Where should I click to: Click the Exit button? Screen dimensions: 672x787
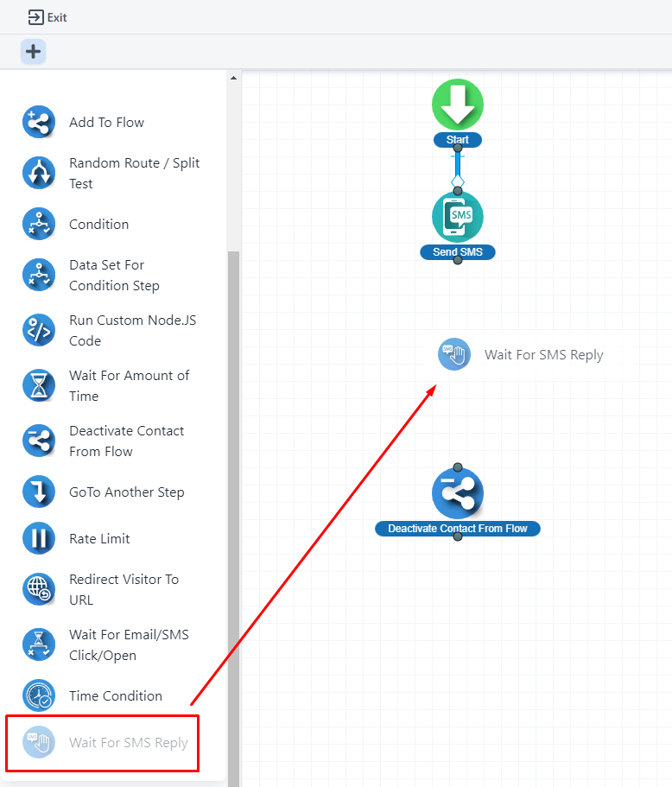[x=48, y=17]
